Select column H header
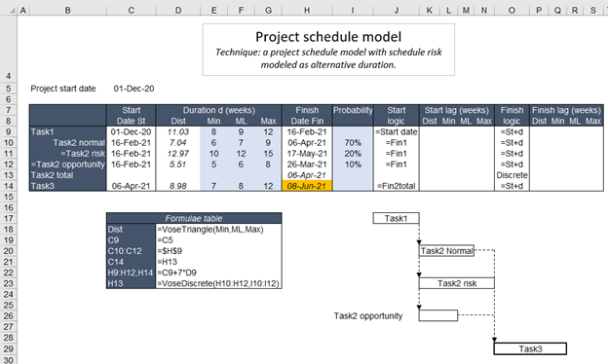This screenshot has height=364, width=608. (x=307, y=11)
